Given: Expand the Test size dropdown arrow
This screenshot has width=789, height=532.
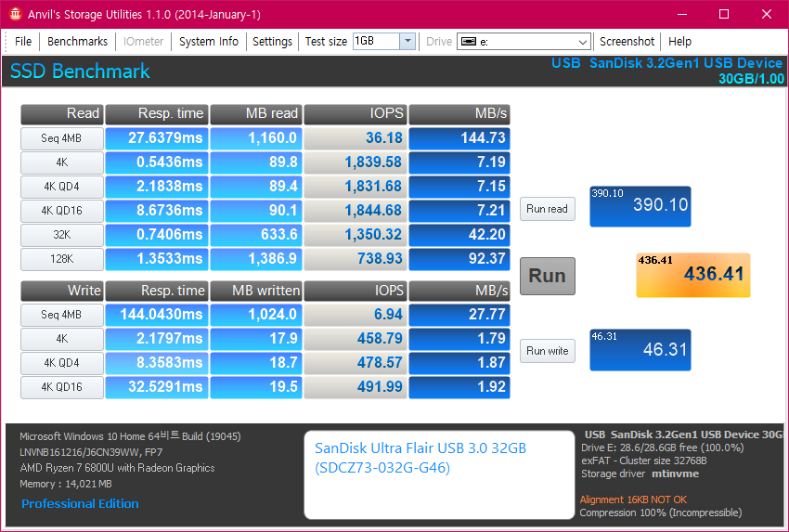Looking at the screenshot, I should [407, 41].
